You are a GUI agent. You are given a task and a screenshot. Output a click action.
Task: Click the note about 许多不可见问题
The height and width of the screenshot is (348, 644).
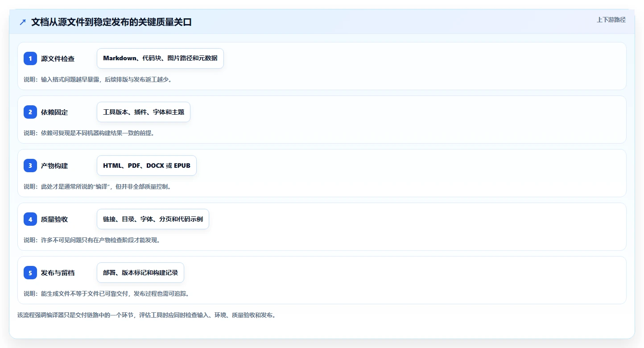tap(92, 240)
